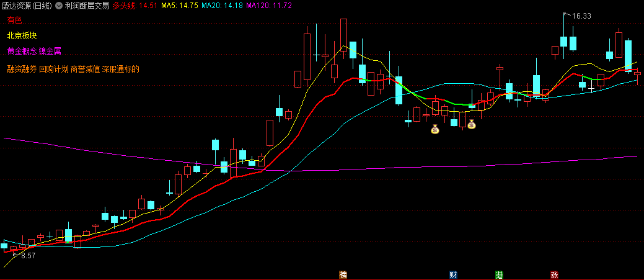Click the yellow MA5: 14.75 label

click(x=180, y=6)
